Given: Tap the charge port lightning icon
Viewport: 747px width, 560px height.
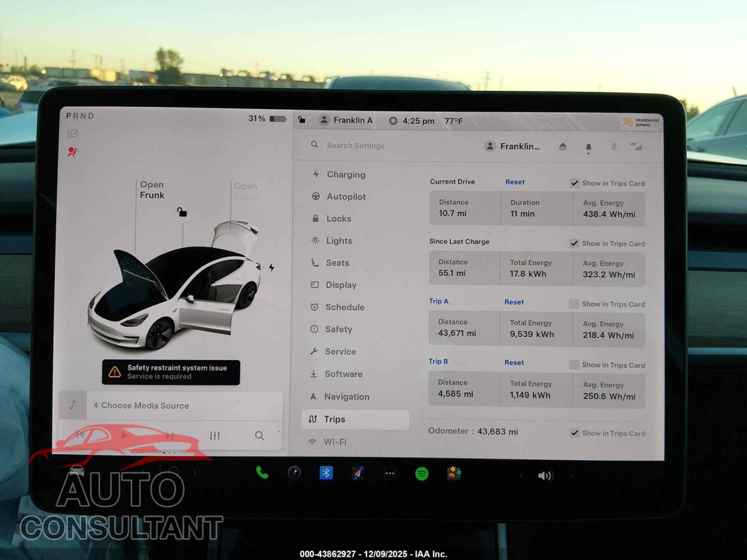Looking at the screenshot, I should [x=272, y=267].
